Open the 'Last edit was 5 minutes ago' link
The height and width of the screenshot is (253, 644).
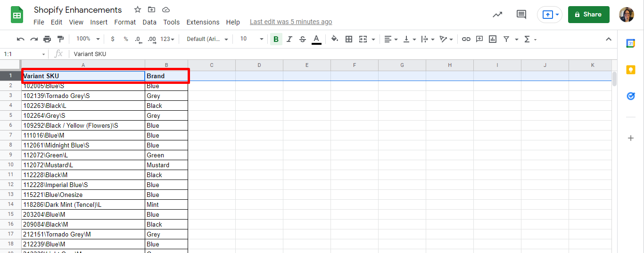pyautogui.click(x=291, y=22)
